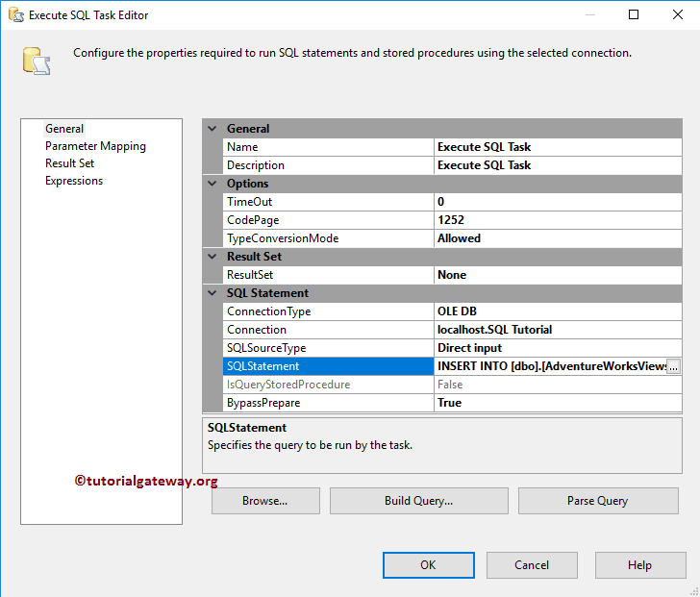
Task: Select the Connection property label
Action: 328,330
